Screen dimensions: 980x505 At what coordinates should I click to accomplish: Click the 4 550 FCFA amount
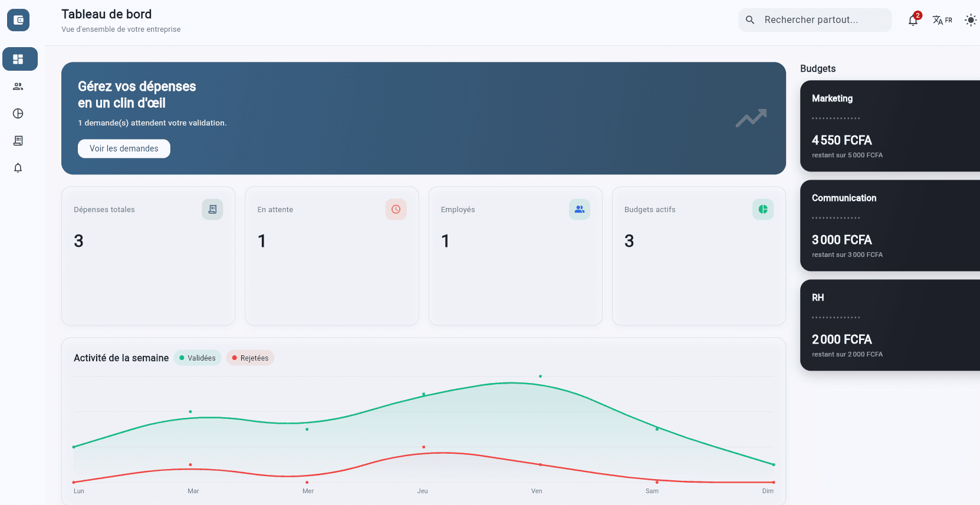point(841,140)
